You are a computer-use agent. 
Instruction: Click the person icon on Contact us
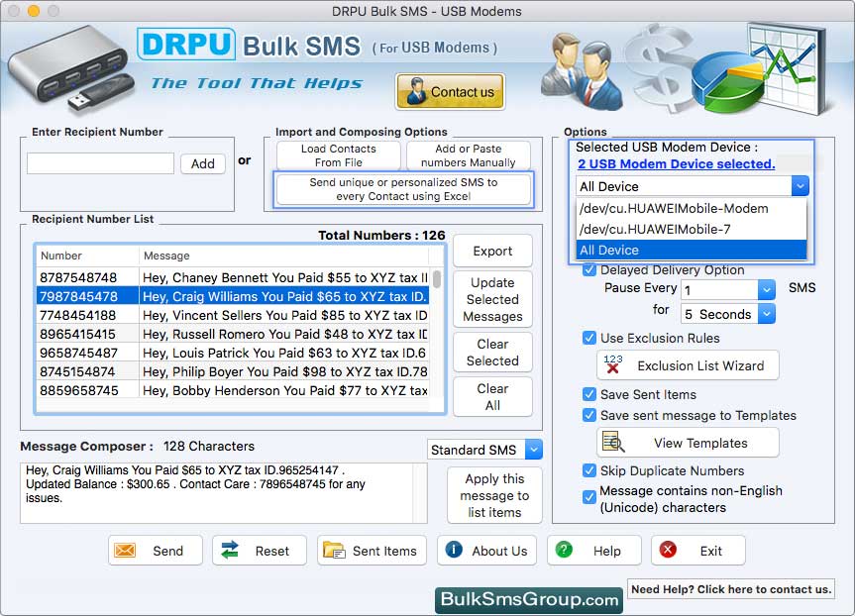click(x=416, y=91)
